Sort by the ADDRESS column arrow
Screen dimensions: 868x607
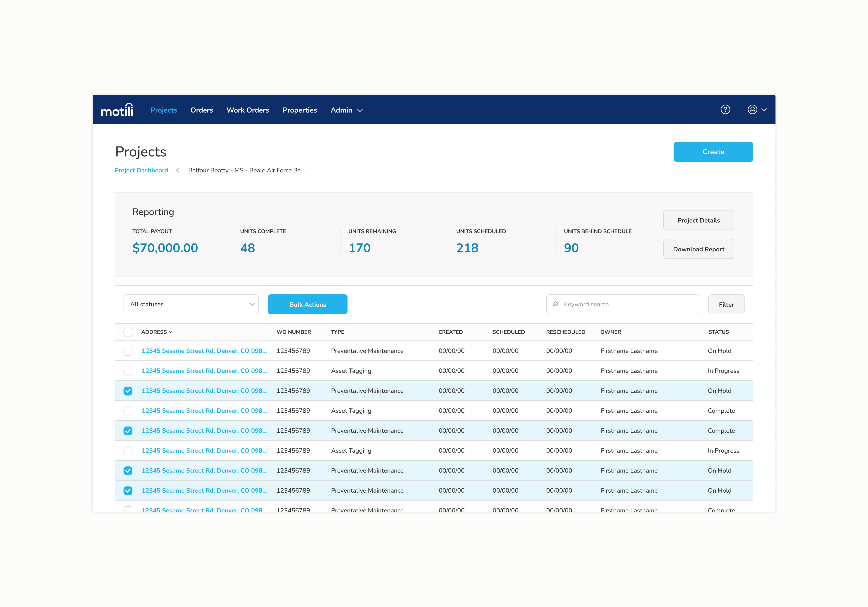pos(171,332)
